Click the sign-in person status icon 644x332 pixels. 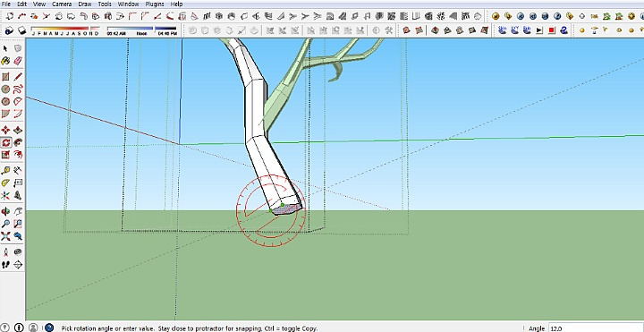[33, 328]
